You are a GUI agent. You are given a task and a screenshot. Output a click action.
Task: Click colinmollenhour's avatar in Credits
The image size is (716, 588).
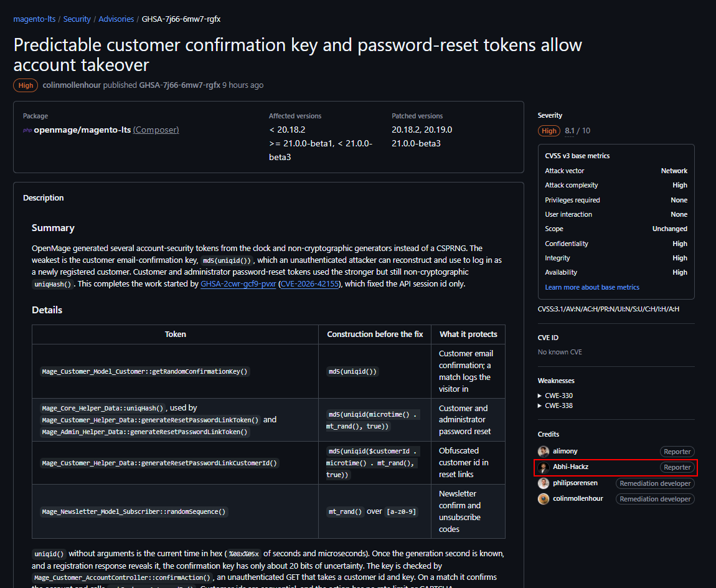tap(544, 499)
